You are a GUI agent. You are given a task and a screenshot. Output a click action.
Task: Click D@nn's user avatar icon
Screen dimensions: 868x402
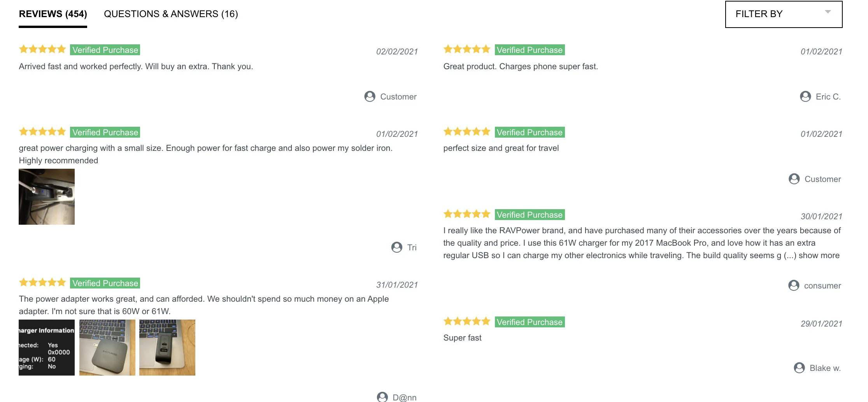[x=382, y=397]
